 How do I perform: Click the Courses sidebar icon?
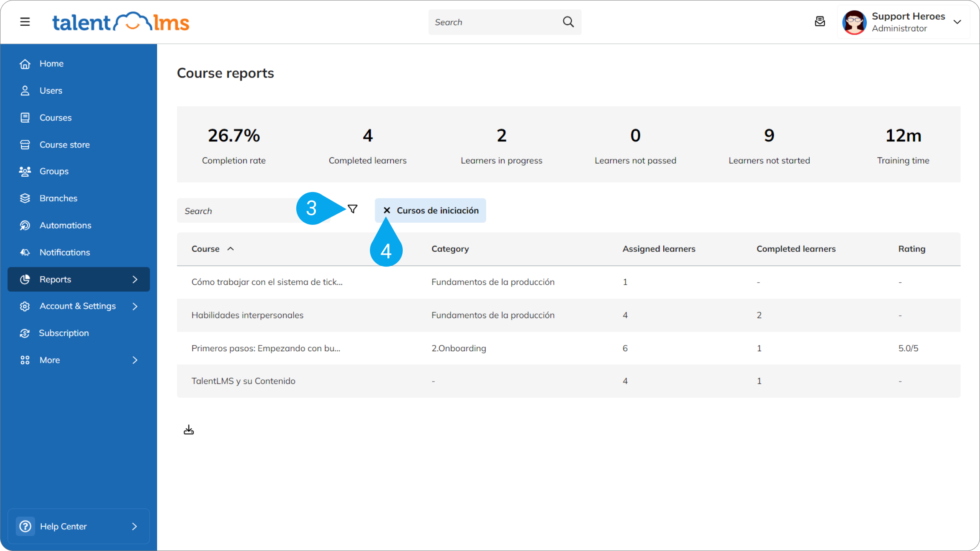pyautogui.click(x=25, y=118)
